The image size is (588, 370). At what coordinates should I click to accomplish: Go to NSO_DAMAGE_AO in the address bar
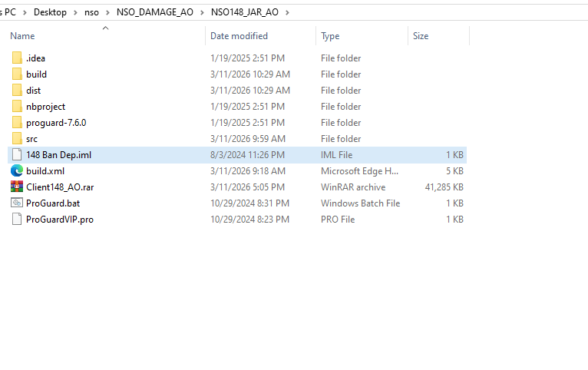(x=155, y=12)
